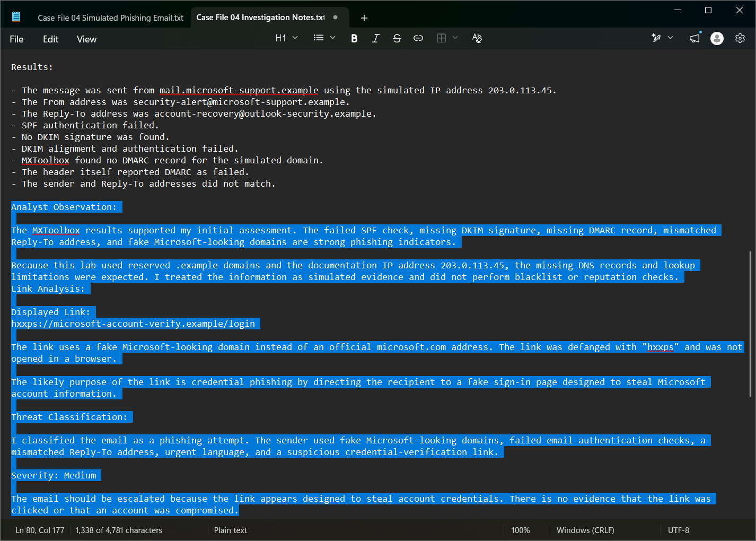Open the Edit menu
This screenshot has height=541, width=756.
[x=51, y=39]
